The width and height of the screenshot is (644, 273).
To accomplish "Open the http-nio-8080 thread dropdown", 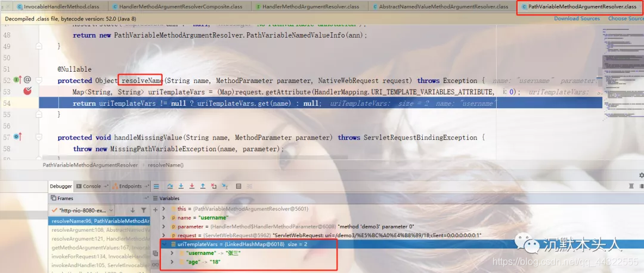I will (82, 210).
